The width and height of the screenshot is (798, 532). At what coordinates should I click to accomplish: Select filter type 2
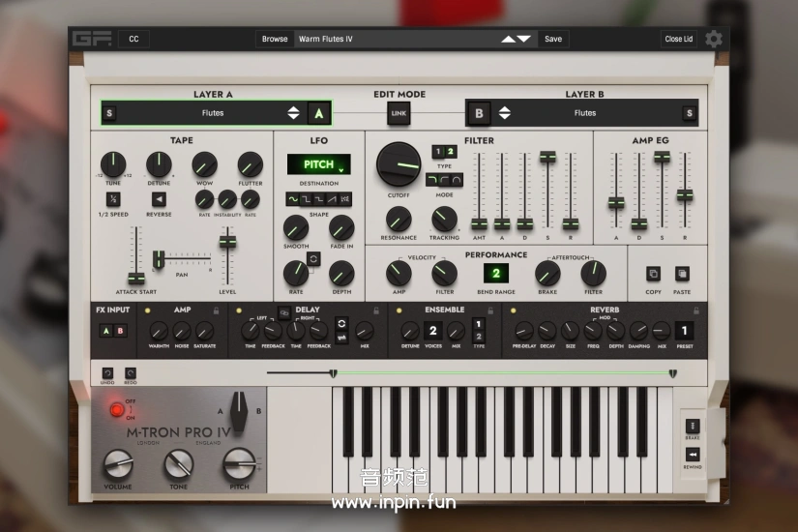[x=451, y=152]
